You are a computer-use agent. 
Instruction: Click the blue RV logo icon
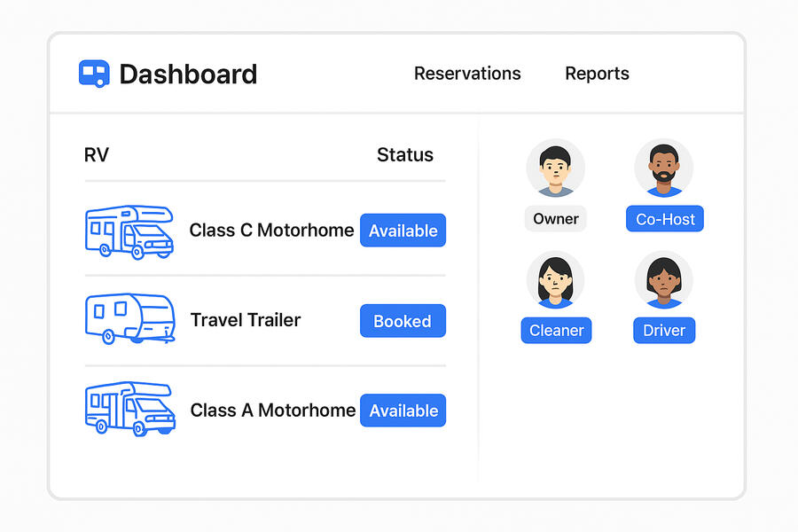(x=94, y=74)
